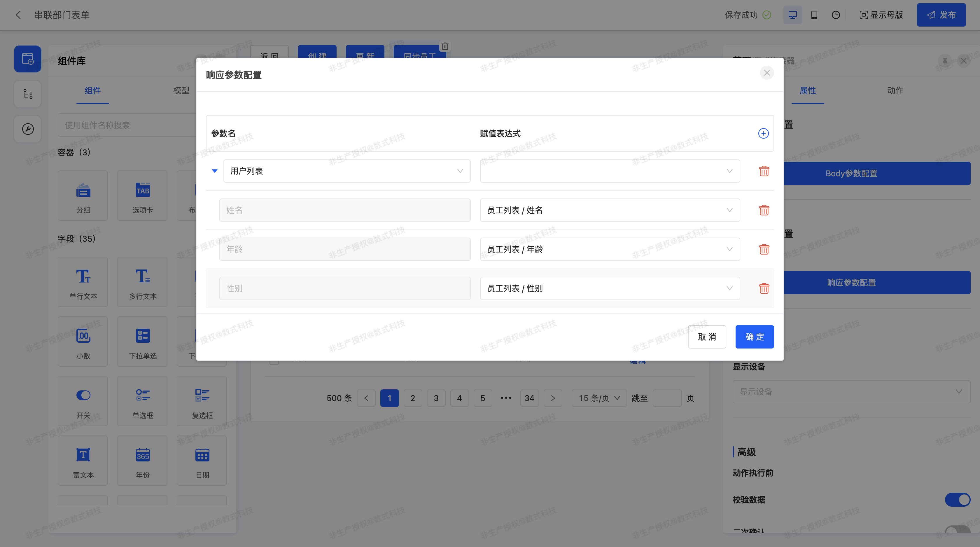Screen dimensions: 980x547
Task: Jump to pagination page 34
Action: [x=530, y=398]
